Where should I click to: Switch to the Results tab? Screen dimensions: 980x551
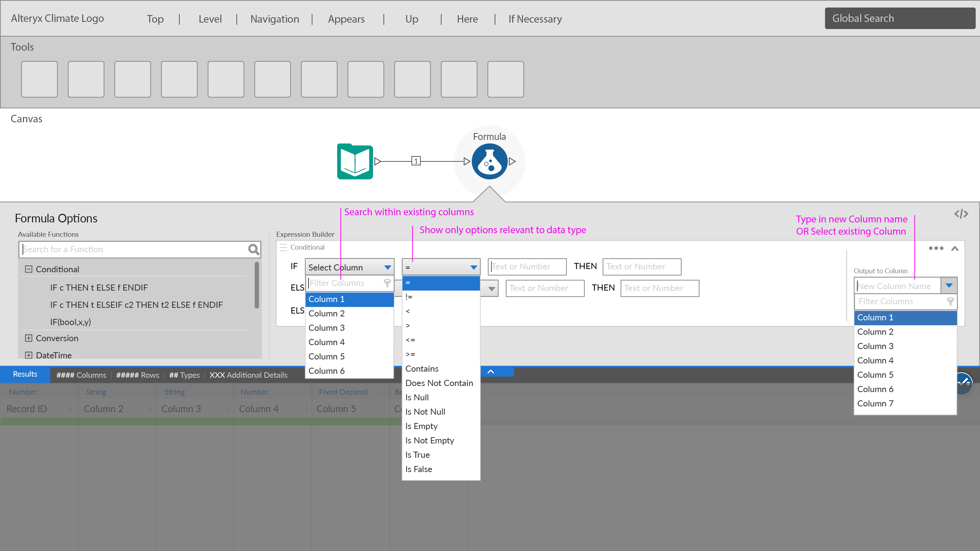click(25, 374)
